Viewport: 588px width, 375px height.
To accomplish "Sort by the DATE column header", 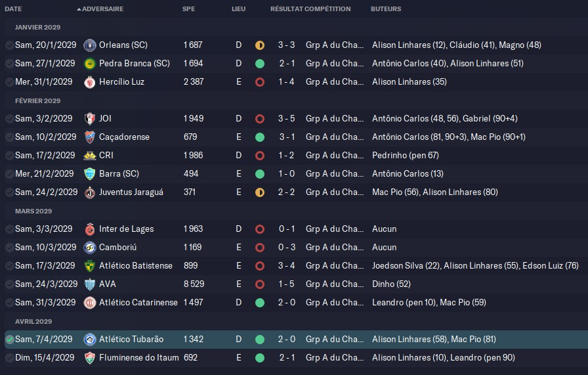I will click(x=13, y=9).
